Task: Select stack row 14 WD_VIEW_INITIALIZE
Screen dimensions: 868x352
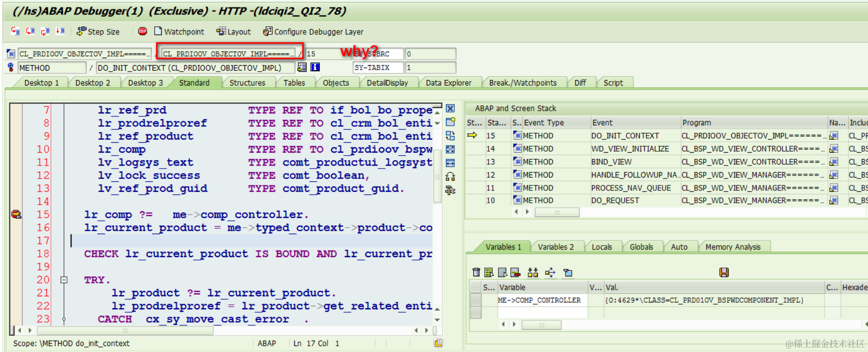Action: point(666,149)
